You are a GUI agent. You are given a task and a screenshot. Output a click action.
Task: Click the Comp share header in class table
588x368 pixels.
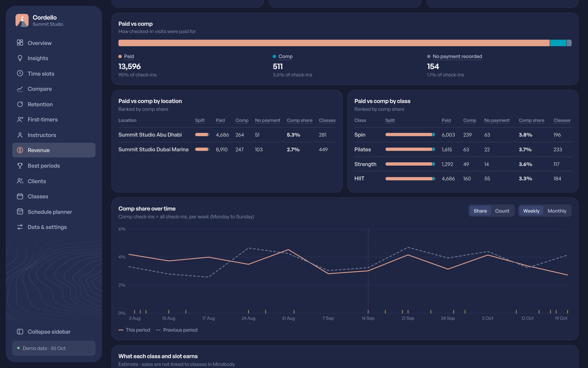point(531,120)
